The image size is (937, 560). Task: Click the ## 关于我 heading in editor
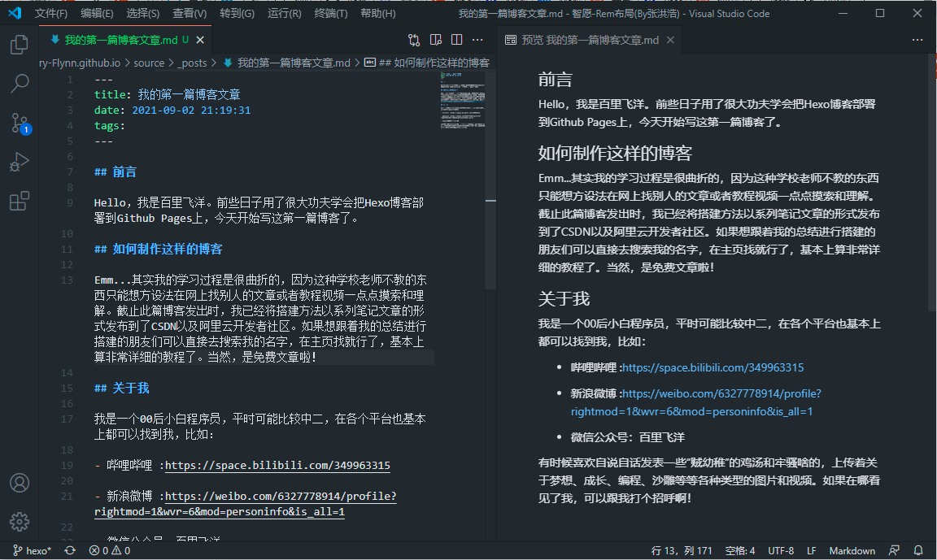pyautogui.click(x=122, y=388)
